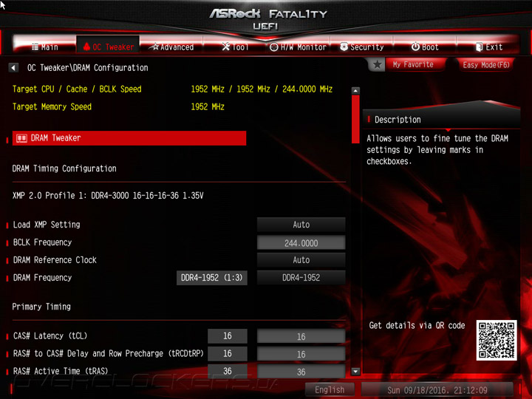Edit the BCLK Frequency 244.0000 field
This screenshot has width=532, height=399.
point(301,242)
